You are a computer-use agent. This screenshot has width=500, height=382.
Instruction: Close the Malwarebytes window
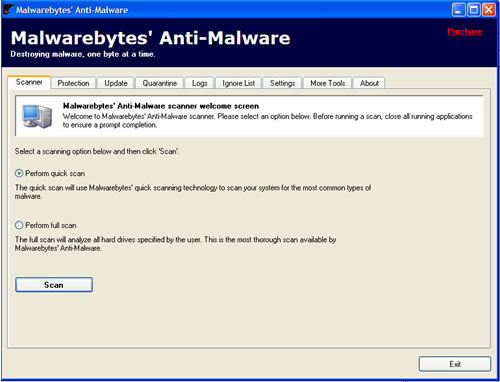489,10
